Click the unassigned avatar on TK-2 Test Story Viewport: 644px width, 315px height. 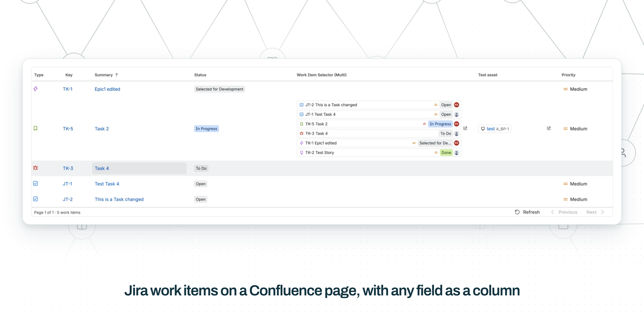456,153
